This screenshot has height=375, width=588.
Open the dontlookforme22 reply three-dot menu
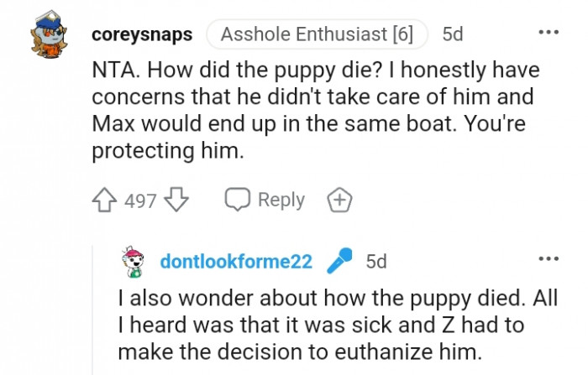[548, 258]
